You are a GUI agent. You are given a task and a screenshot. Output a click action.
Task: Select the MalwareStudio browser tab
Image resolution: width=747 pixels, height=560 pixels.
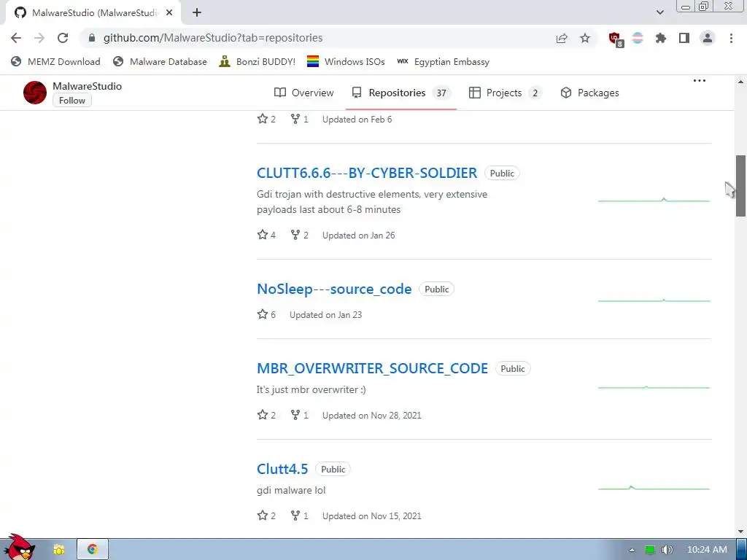tap(93, 13)
